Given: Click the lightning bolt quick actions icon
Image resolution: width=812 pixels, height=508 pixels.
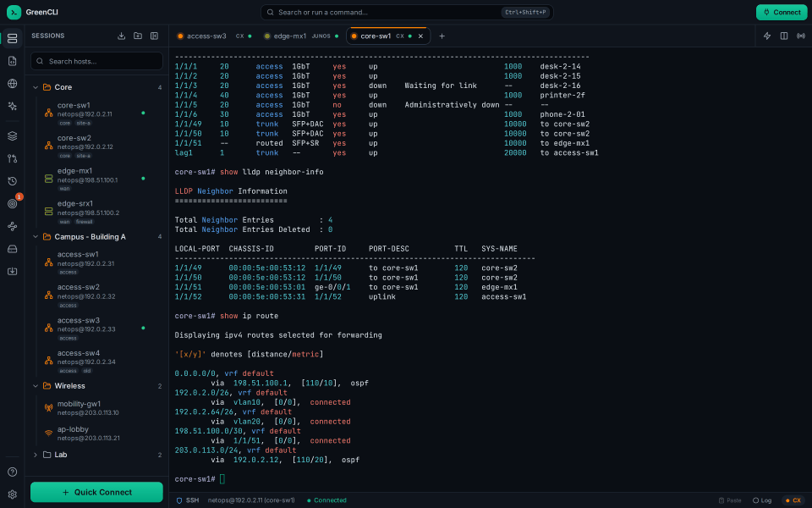Looking at the screenshot, I should (767, 36).
